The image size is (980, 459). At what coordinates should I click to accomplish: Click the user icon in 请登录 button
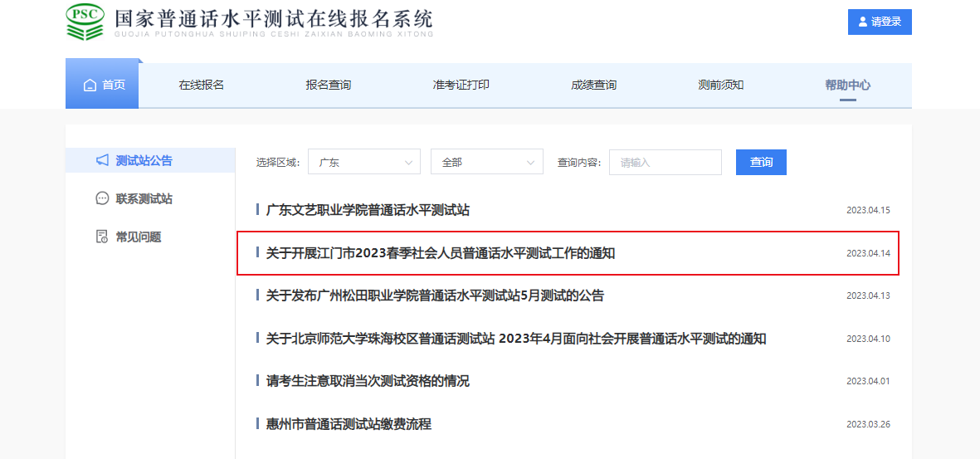(x=863, y=22)
